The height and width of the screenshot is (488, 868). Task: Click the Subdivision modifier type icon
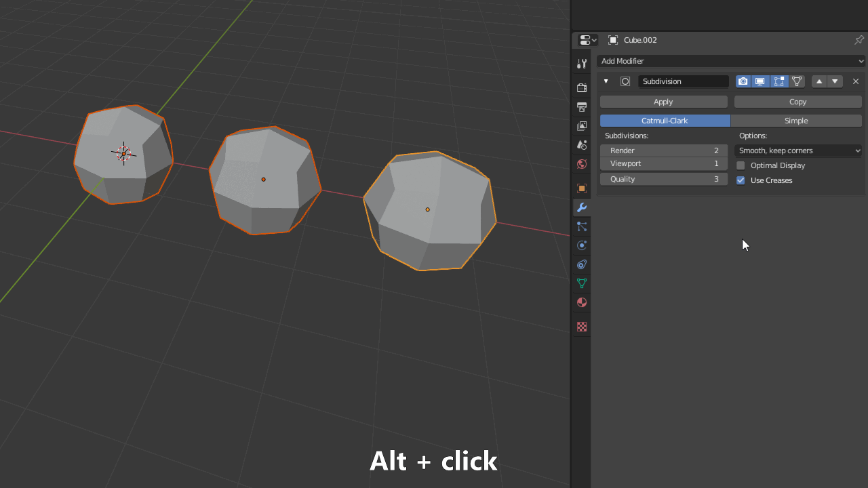(625, 81)
